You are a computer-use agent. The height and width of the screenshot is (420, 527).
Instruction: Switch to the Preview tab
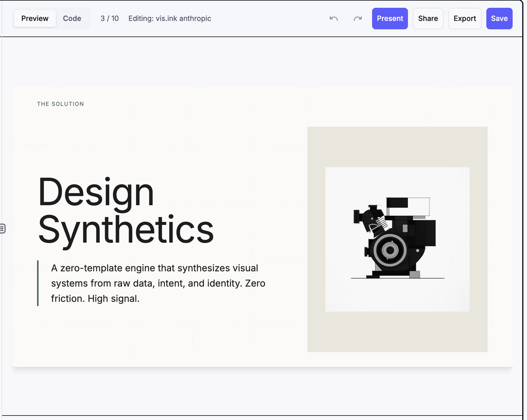click(x=35, y=19)
